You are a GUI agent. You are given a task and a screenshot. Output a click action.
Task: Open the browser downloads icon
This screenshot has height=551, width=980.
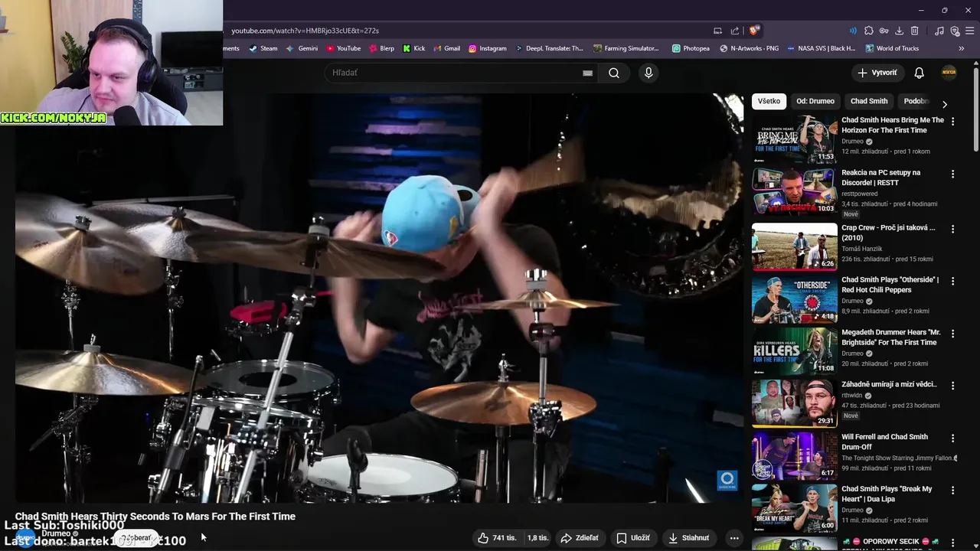coord(900,31)
